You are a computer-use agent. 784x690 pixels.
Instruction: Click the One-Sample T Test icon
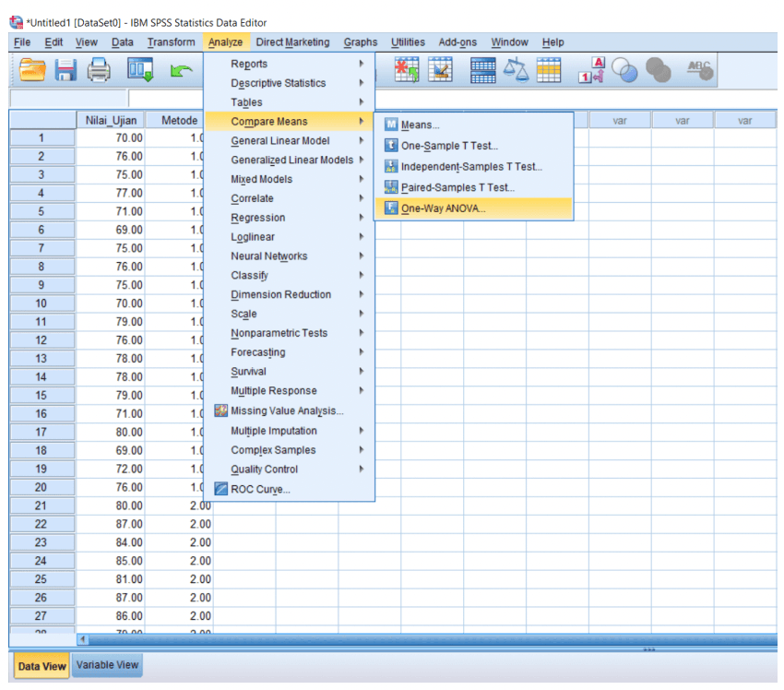click(391, 146)
